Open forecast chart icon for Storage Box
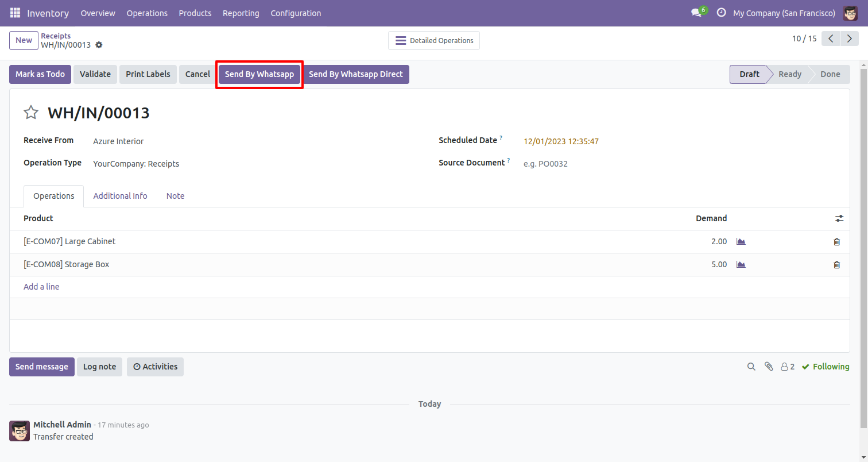868x462 pixels. pos(741,264)
